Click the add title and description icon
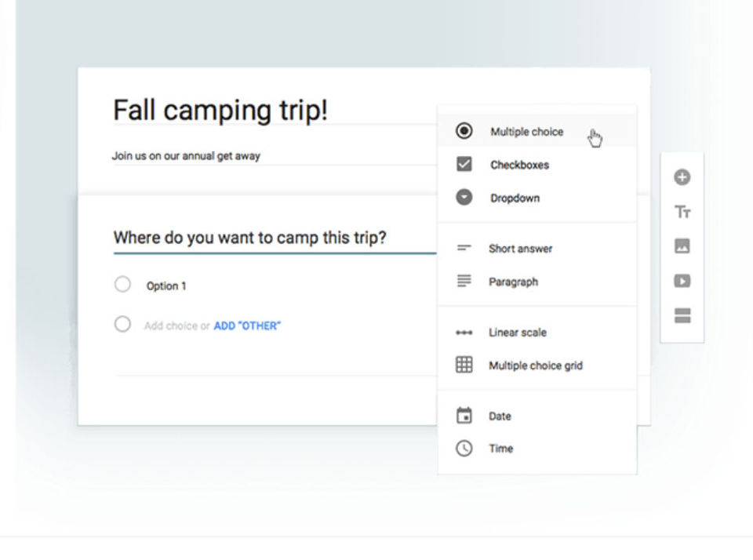The width and height of the screenshot is (753, 560). 682,213
